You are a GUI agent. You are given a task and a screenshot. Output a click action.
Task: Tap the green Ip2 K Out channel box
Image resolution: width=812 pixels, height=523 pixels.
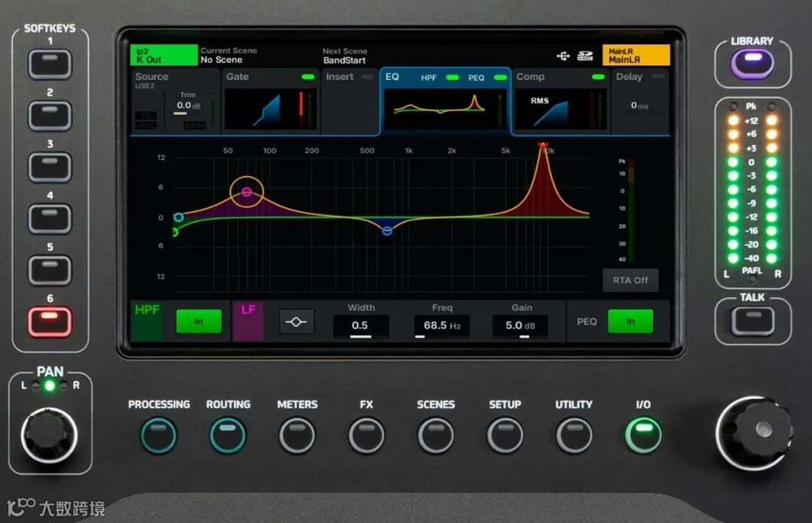tap(164, 55)
